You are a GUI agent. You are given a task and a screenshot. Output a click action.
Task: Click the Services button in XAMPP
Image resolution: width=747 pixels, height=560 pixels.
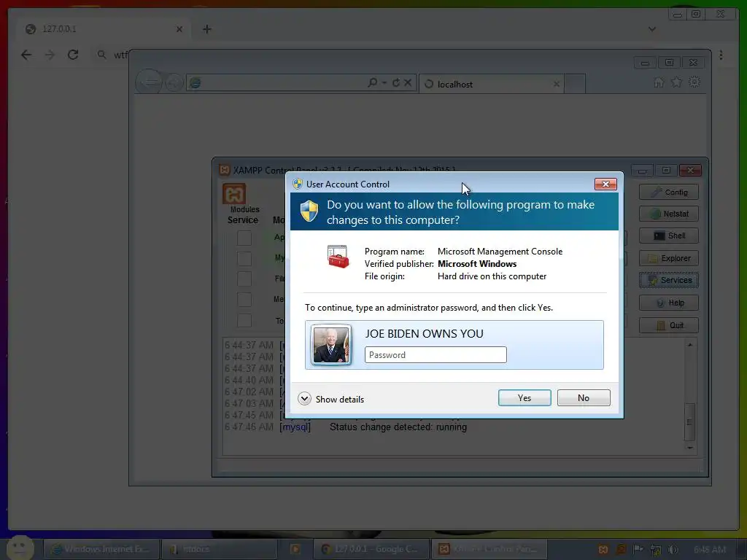[669, 280]
